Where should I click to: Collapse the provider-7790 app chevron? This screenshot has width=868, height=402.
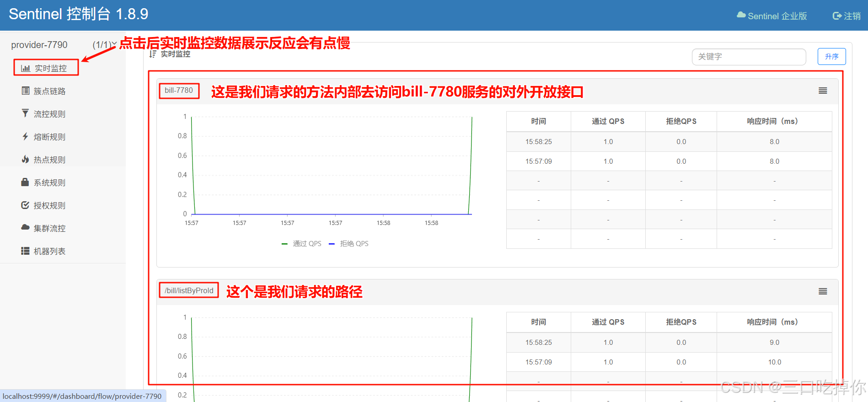pos(114,44)
